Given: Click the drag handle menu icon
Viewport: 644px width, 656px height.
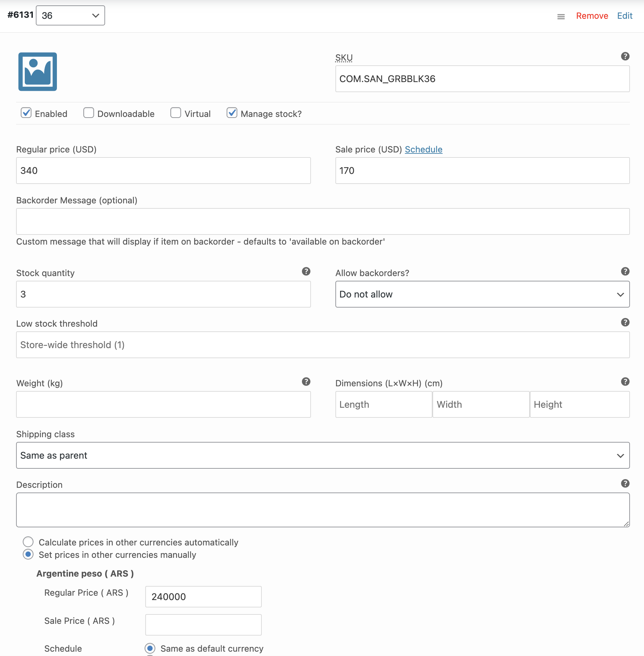Looking at the screenshot, I should pyautogui.click(x=561, y=17).
